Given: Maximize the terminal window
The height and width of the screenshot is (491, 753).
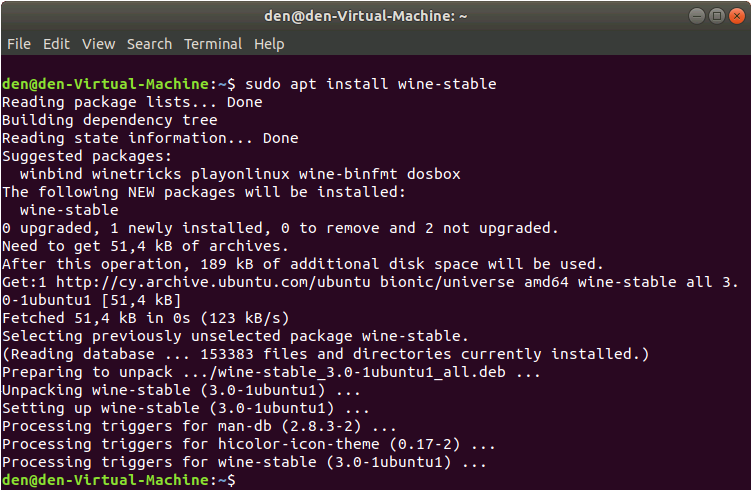Looking at the screenshot, I should point(717,16).
